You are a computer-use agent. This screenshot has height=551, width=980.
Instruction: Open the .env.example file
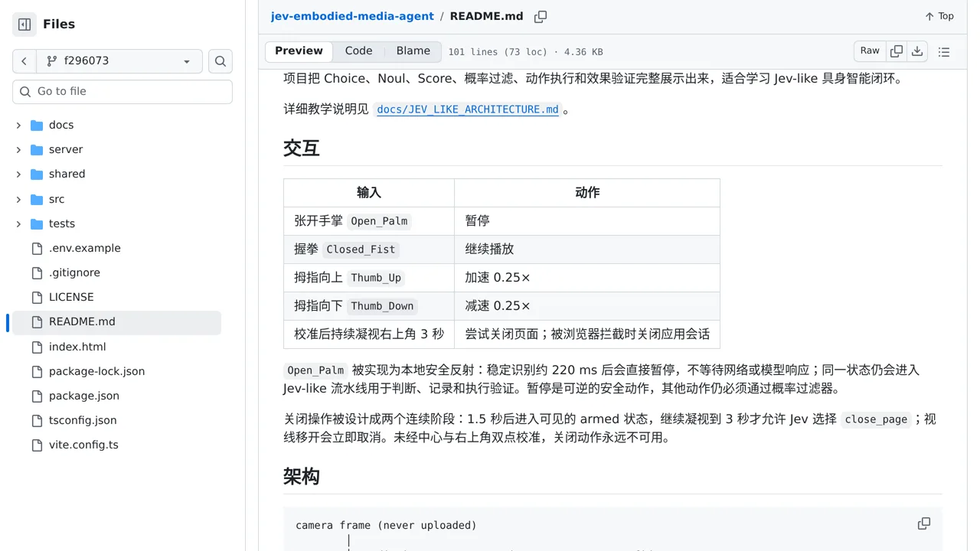(85, 248)
